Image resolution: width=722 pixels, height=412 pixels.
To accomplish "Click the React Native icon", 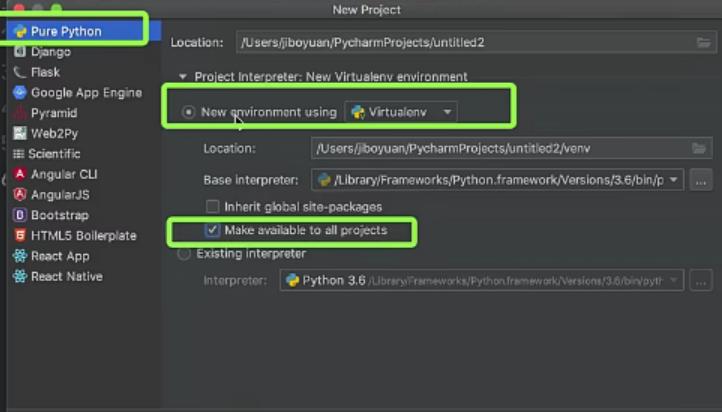I will (20, 276).
